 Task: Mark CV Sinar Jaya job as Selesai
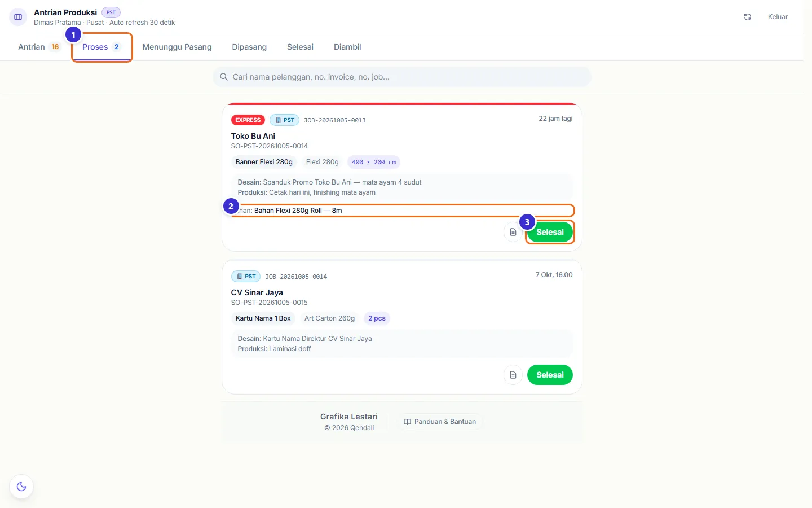pos(550,375)
